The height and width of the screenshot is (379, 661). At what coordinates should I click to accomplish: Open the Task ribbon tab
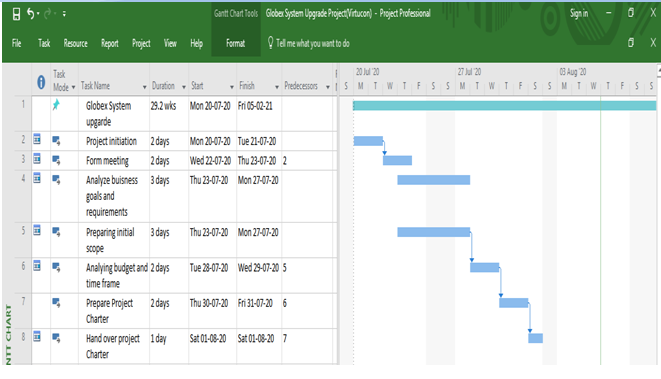[44, 43]
